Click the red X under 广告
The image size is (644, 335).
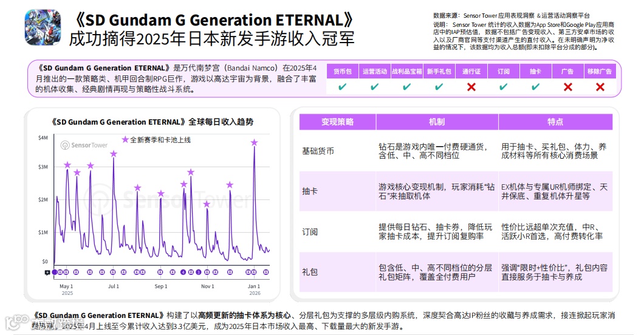[567, 87]
